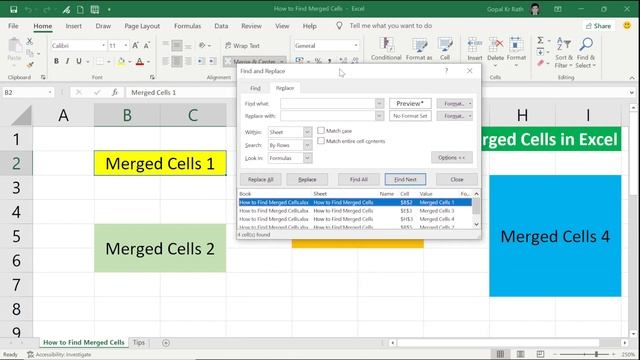Add a new sheet with plus icon
The width and height of the screenshot is (640, 360).
tap(166, 343)
